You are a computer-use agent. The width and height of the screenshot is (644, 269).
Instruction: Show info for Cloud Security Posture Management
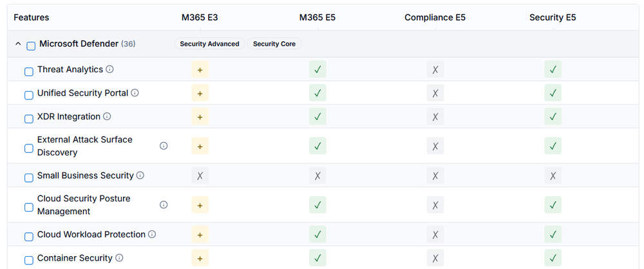point(164,204)
